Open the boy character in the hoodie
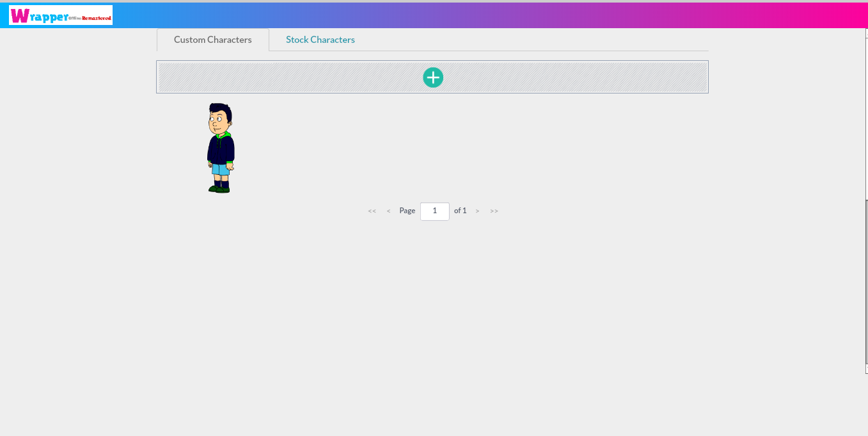The height and width of the screenshot is (436, 868). pos(221,147)
